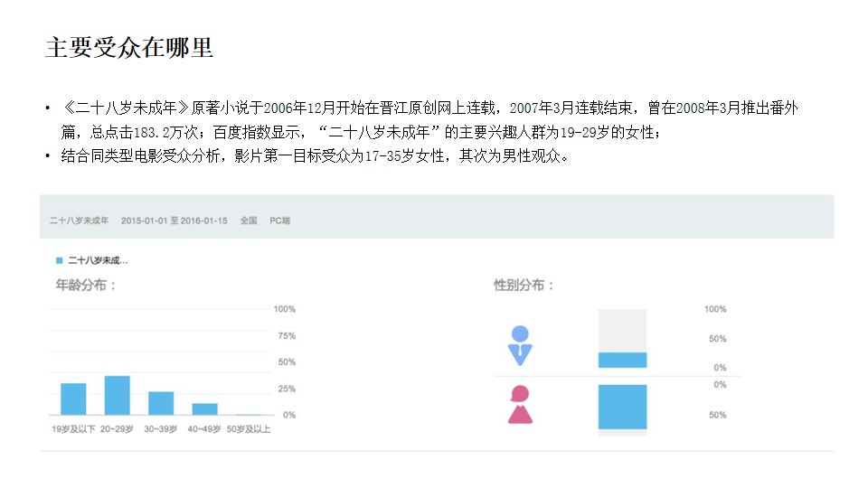Click the 50岁及以上 axis label
The height and width of the screenshot is (488, 868).
click(x=249, y=428)
